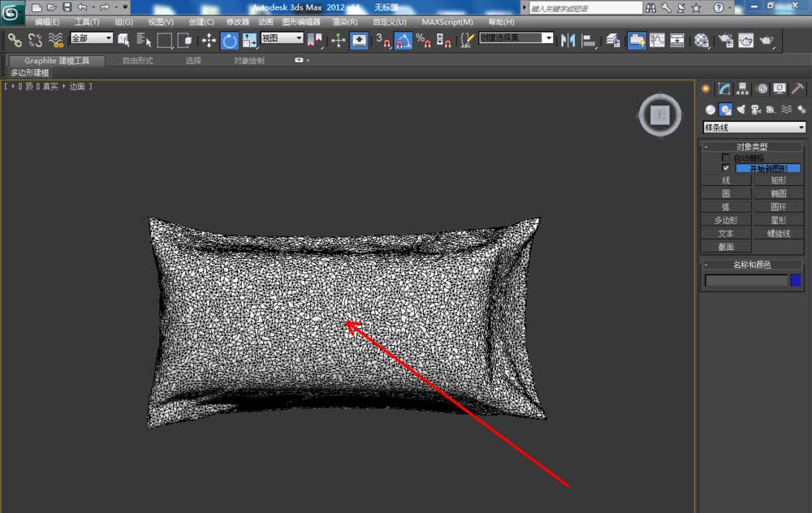Switch to Shapes category icon

pyautogui.click(x=725, y=110)
